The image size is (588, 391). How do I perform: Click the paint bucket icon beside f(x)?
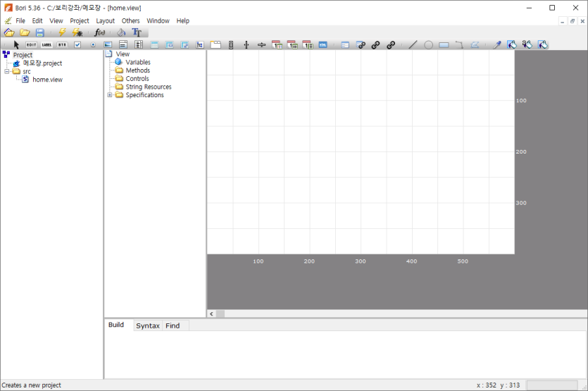pos(121,32)
